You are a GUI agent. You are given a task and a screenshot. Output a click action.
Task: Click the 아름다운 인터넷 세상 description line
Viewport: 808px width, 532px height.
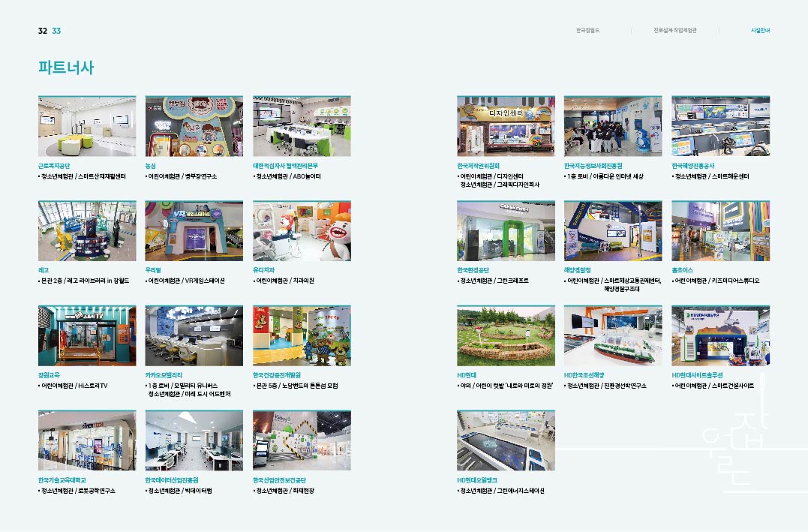pyautogui.click(x=604, y=176)
